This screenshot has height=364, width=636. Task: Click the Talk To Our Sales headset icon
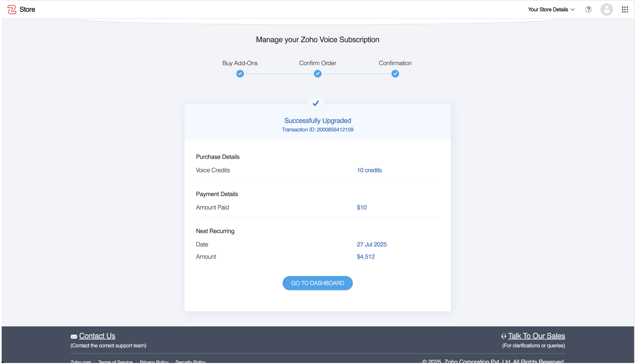coord(503,336)
